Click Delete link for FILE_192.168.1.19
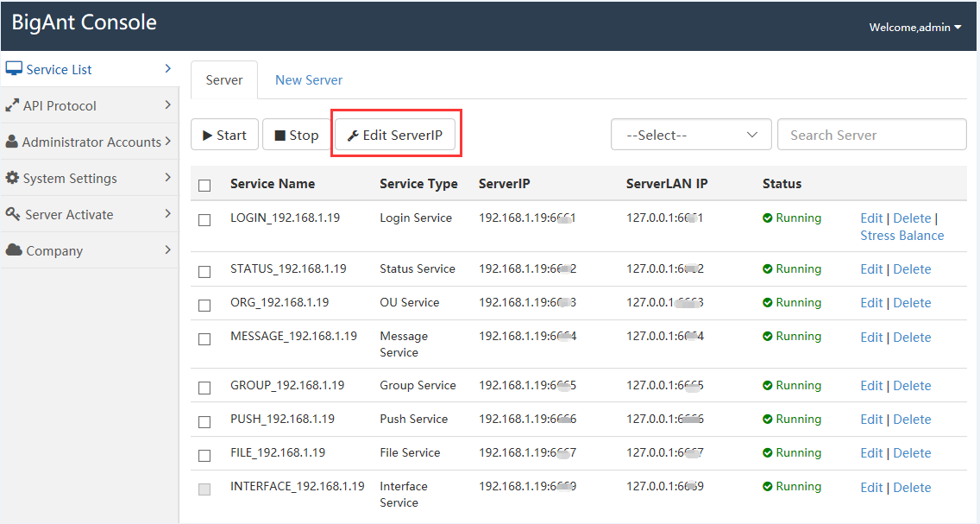This screenshot has width=980, height=524. [x=912, y=453]
